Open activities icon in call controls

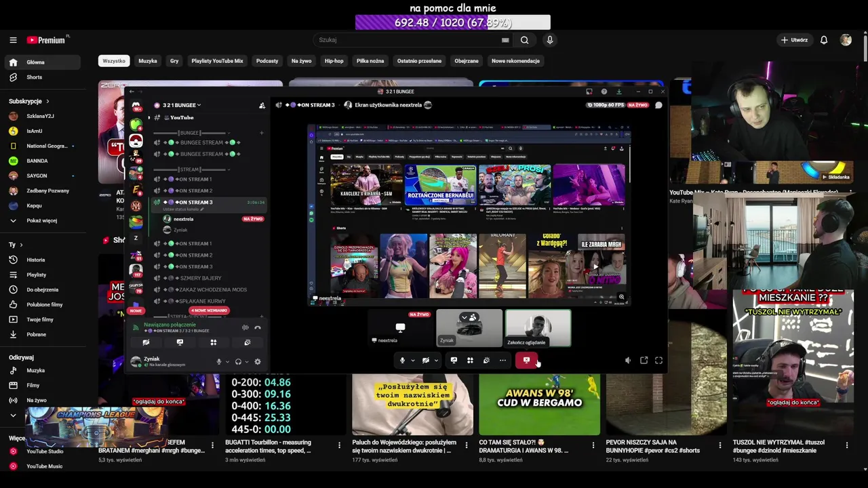pos(470,361)
